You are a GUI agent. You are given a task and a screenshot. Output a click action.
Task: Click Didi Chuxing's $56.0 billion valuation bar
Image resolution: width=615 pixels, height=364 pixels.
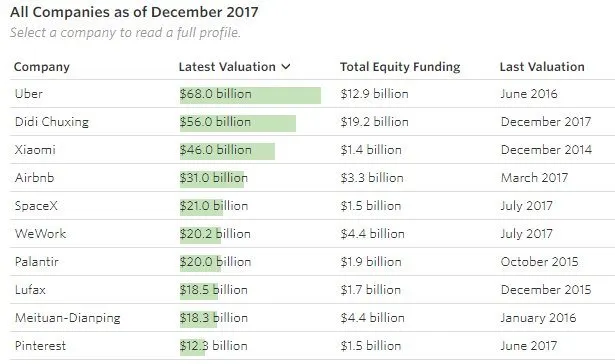(238, 124)
